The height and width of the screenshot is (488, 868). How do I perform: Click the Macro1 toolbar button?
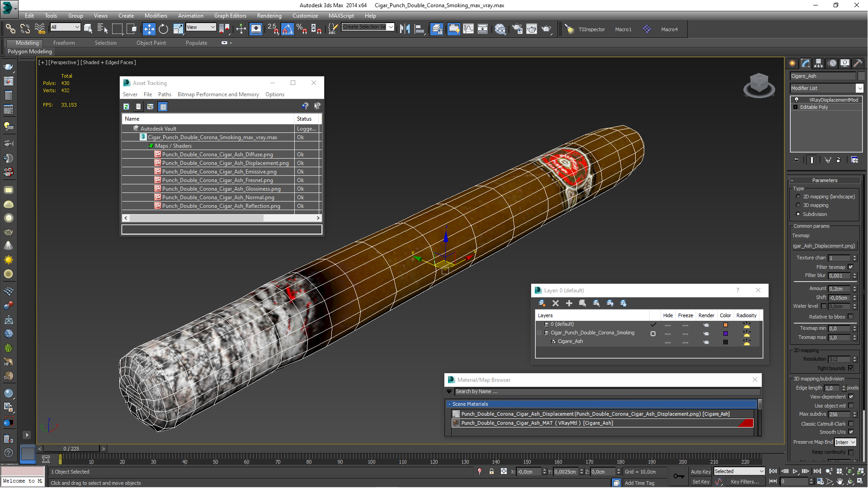[x=623, y=29]
